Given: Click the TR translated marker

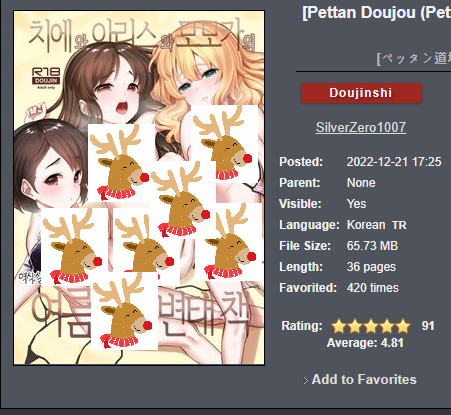Looking at the screenshot, I should [399, 225].
